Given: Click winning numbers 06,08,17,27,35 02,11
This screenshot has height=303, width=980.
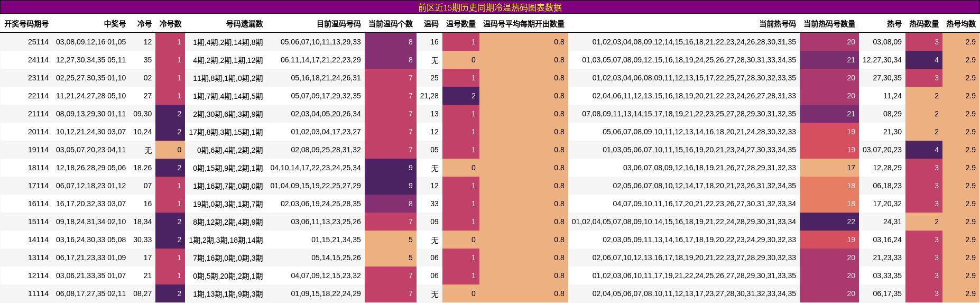Looking at the screenshot, I should (x=91, y=293).
